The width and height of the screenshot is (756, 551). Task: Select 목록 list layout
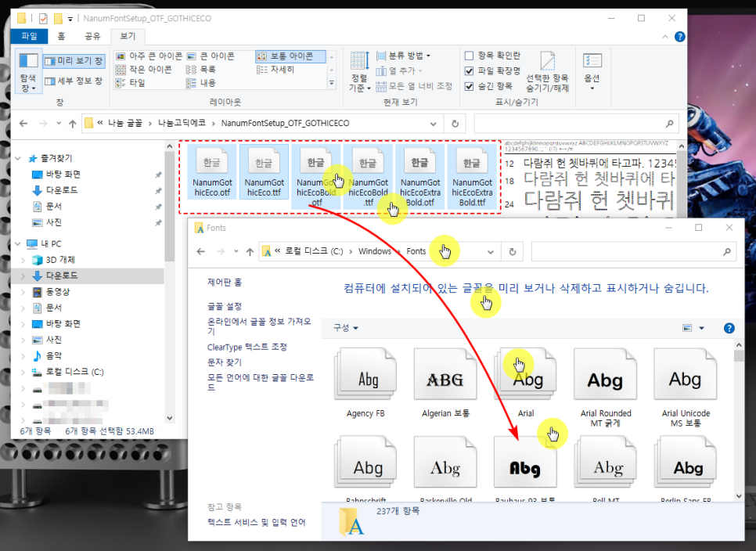(x=201, y=70)
